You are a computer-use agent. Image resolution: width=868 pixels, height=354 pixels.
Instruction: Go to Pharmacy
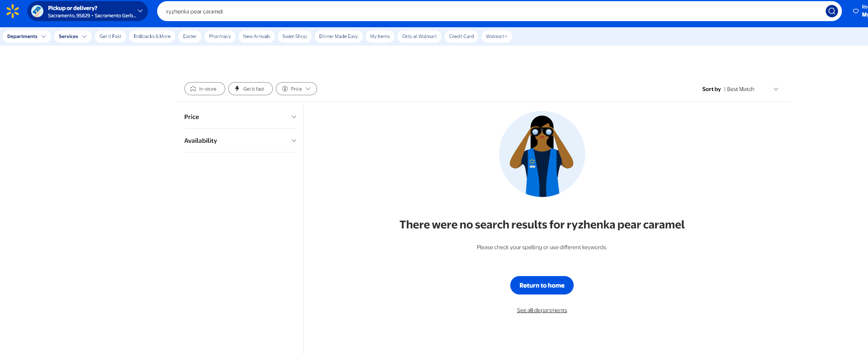coord(220,36)
